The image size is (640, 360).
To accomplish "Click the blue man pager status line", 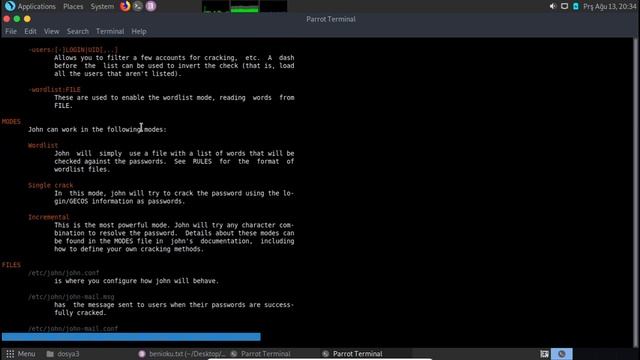I will pyautogui.click(x=131, y=337).
